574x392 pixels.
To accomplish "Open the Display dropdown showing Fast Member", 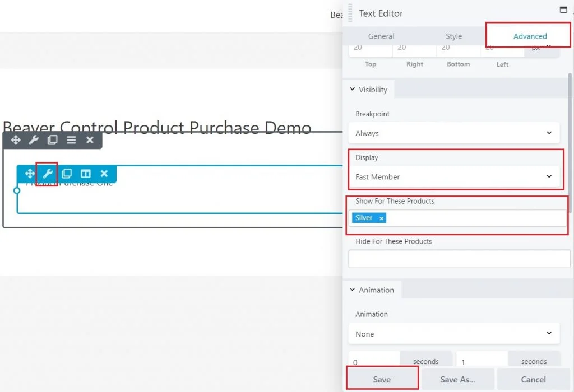I will tap(453, 177).
